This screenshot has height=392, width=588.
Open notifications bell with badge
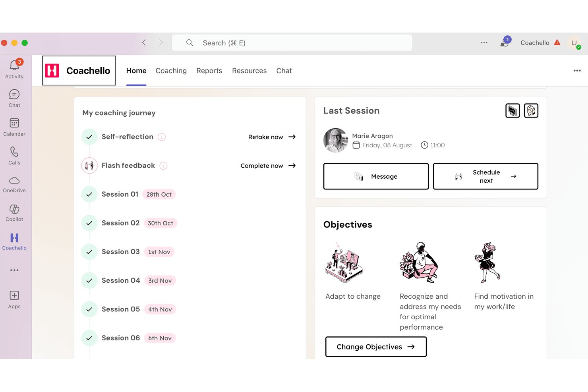[505, 42]
